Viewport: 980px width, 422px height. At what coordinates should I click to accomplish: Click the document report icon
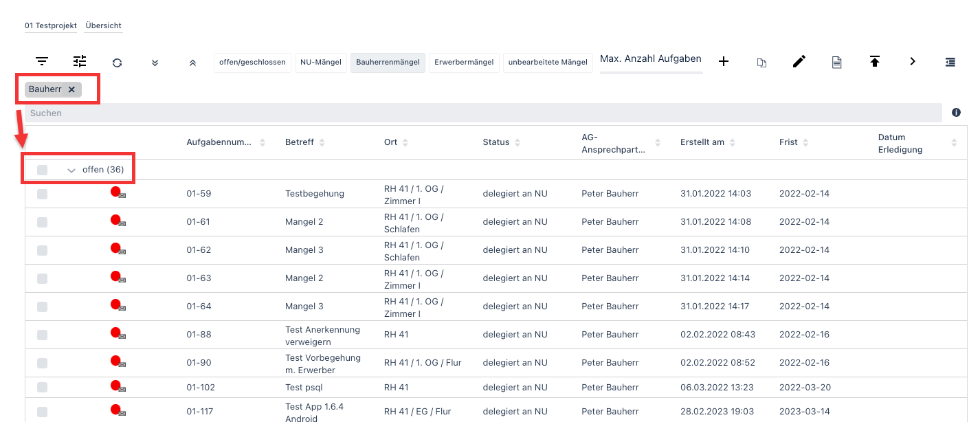(x=836, y=63)
